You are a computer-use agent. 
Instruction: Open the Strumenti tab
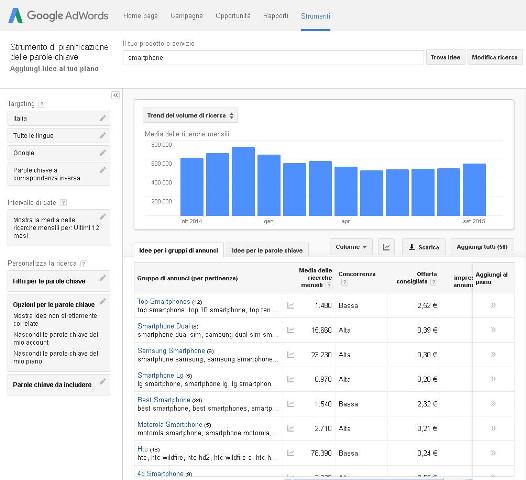tap(315, 16)
